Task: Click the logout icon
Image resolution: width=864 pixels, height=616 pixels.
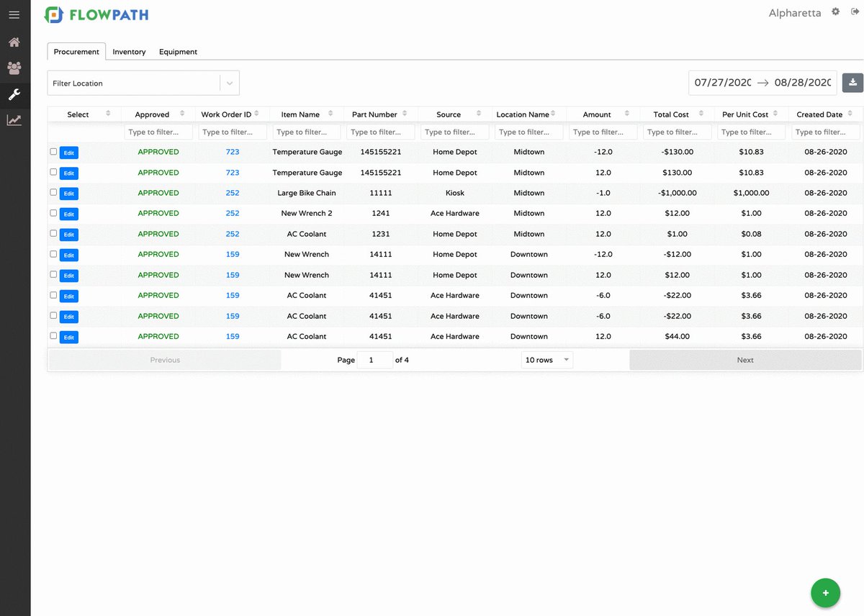Action: 855,12
